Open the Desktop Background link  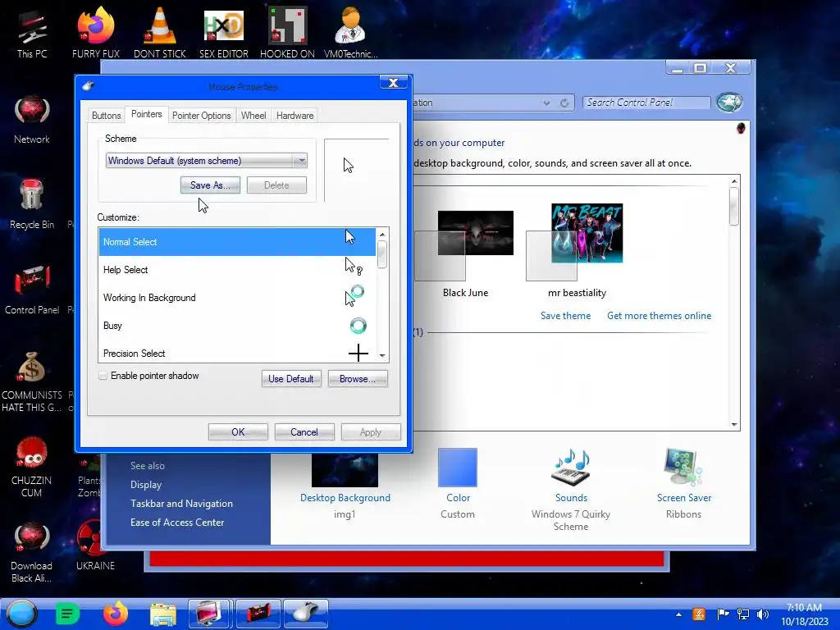coord(345,498)
